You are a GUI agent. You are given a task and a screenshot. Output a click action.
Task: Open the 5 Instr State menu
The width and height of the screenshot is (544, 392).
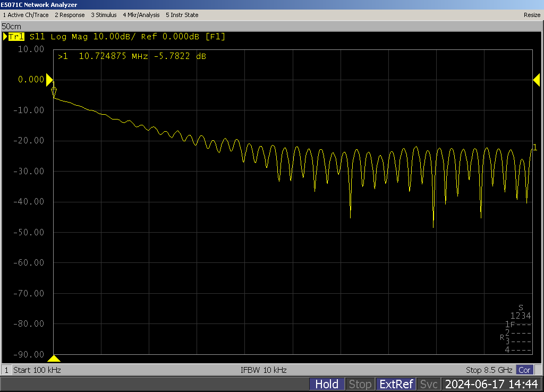pyautogui.click(x=182, y=15)
